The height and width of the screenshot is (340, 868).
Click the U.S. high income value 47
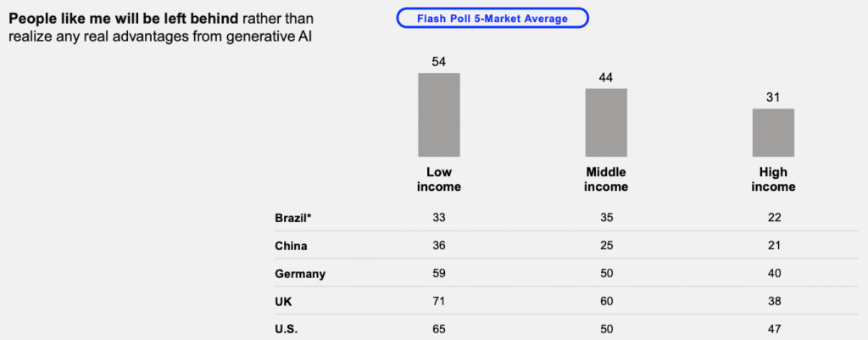point(773,329)
